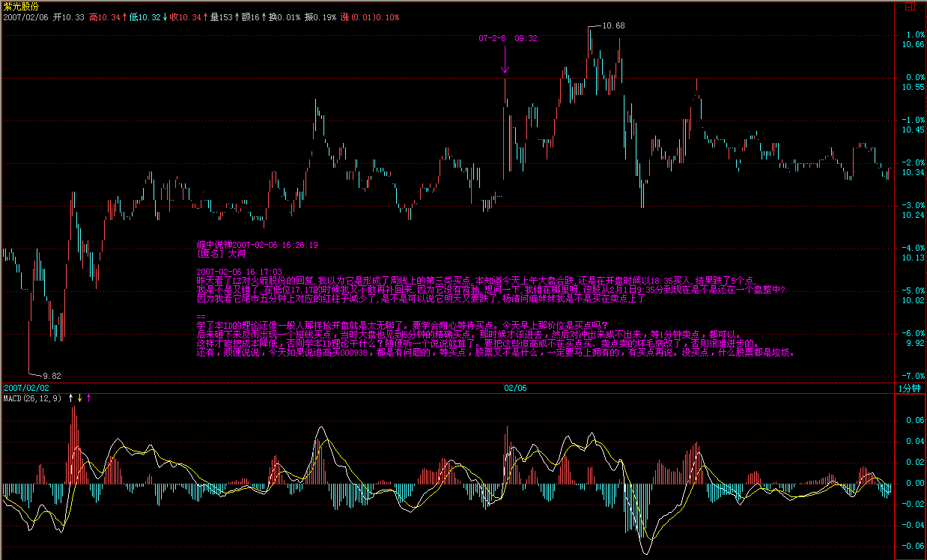Click the 07-2-6 09:32 annotation text

pyautogui.click(x=508, y=37)
